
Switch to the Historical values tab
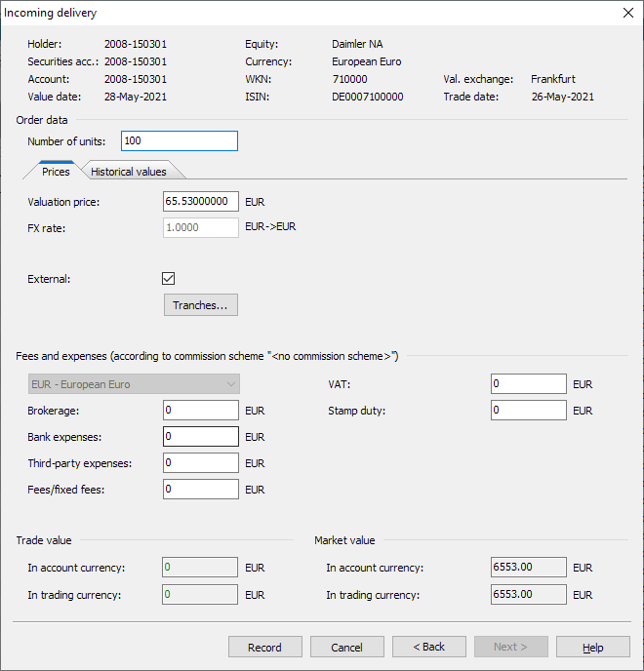coord(128,172)
